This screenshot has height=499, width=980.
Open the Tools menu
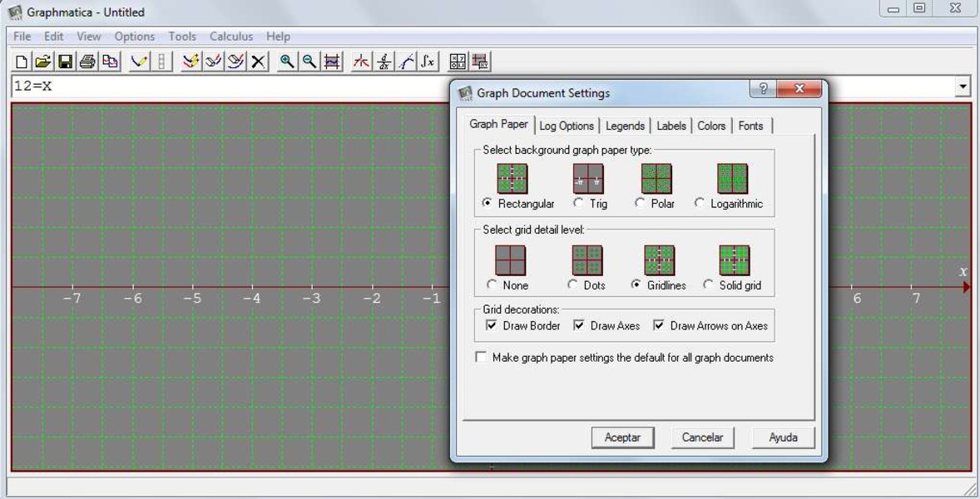click(x=182, y=37)
